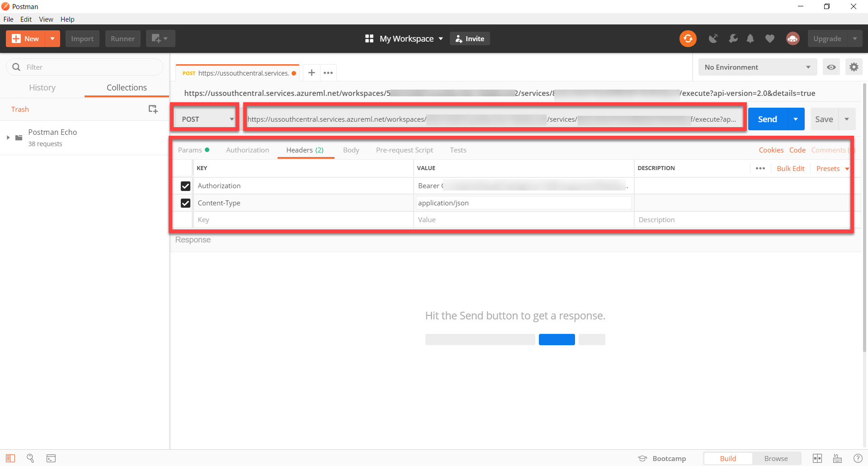Screen dimensions: 868x466
Task: Open the Tests tab
Action: click(458, 150)
